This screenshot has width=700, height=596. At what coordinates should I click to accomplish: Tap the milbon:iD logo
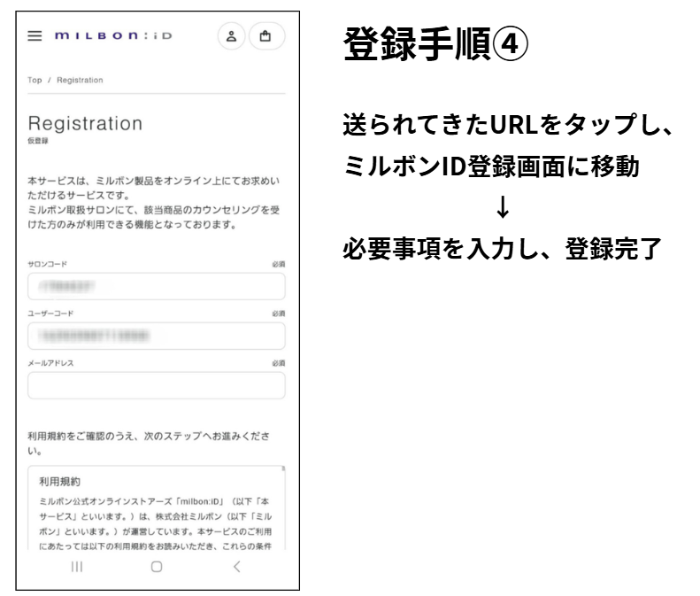pyautogui.click(x=113, y=35)
